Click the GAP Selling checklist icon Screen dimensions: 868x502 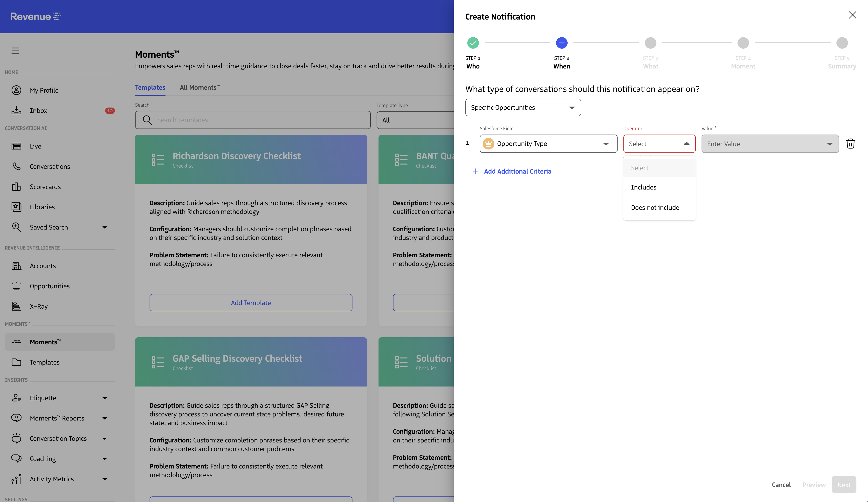(158, 362)
